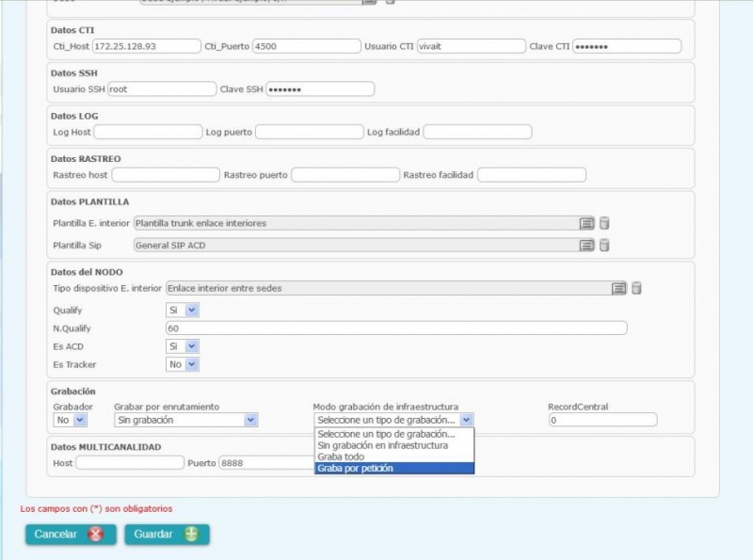Focus the Rastreo facilidad field
The width and height of the screenshot is (753, 560).
(532, 175)
